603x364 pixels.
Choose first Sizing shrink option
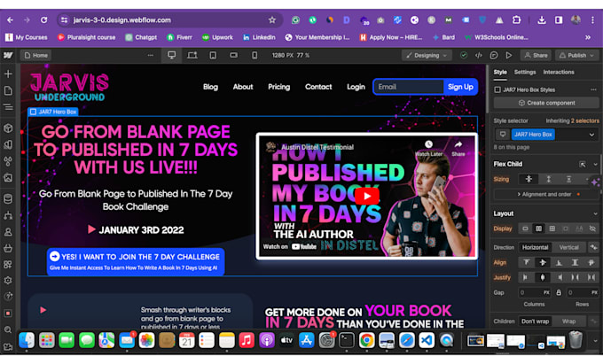[x=529, y=179]
